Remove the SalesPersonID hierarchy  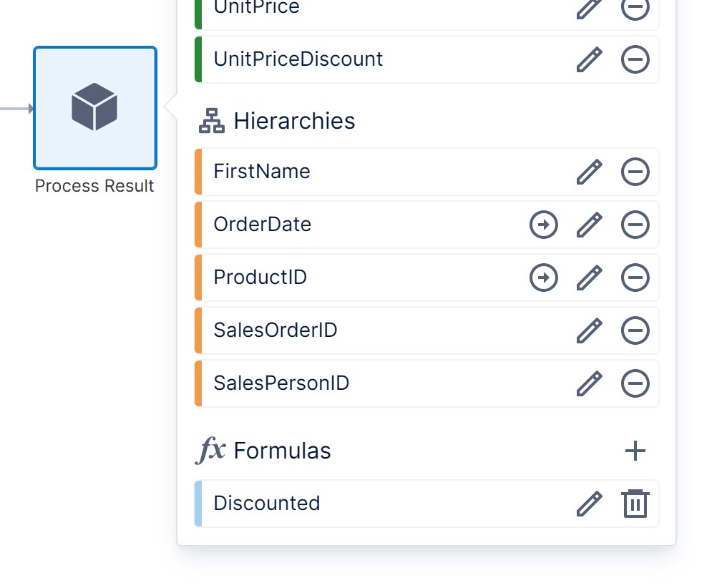635,383
